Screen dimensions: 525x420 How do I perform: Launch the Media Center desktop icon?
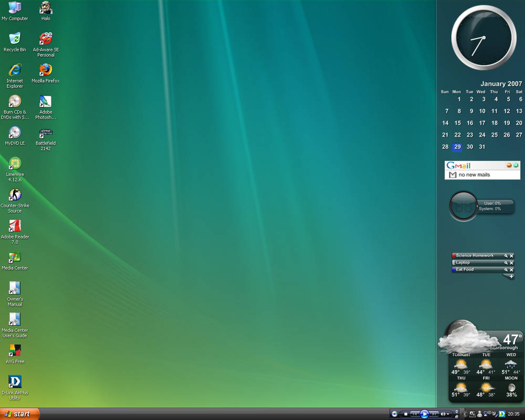click(15, 260)
